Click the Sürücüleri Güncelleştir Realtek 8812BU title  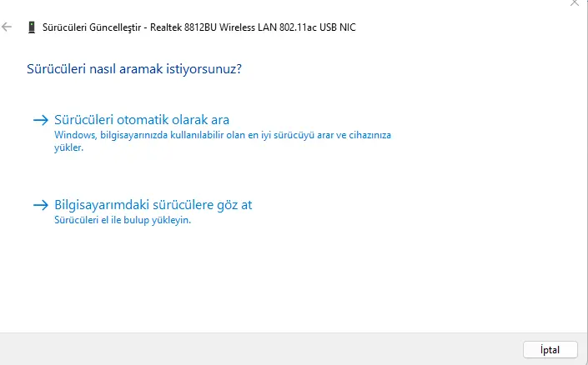[x=199, y=27]
